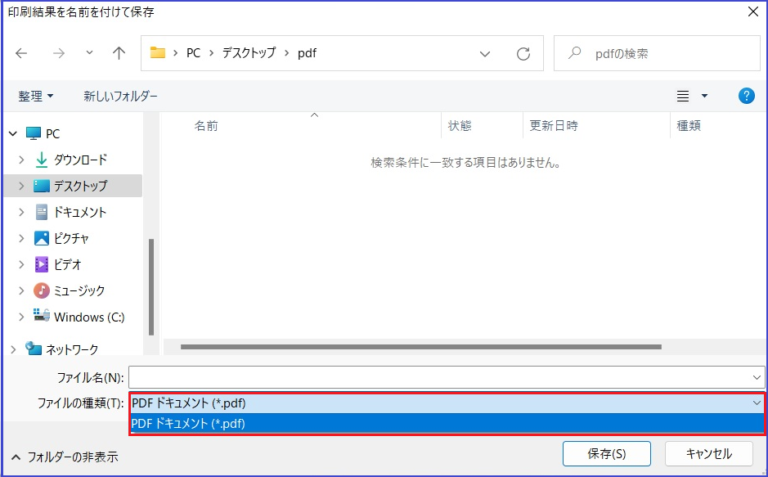Expand the ドキュメント node
768x477 pixels.
pos(21,212)
